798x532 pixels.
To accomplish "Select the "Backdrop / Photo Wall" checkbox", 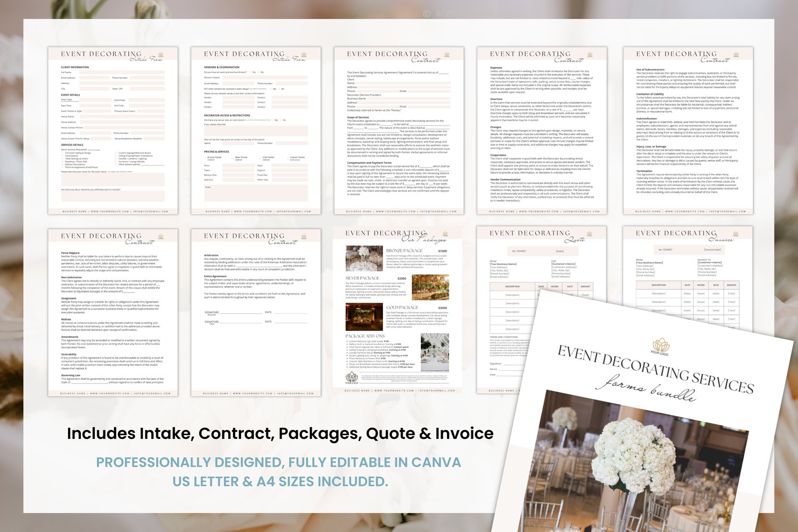I will click(x=63, y=162).
